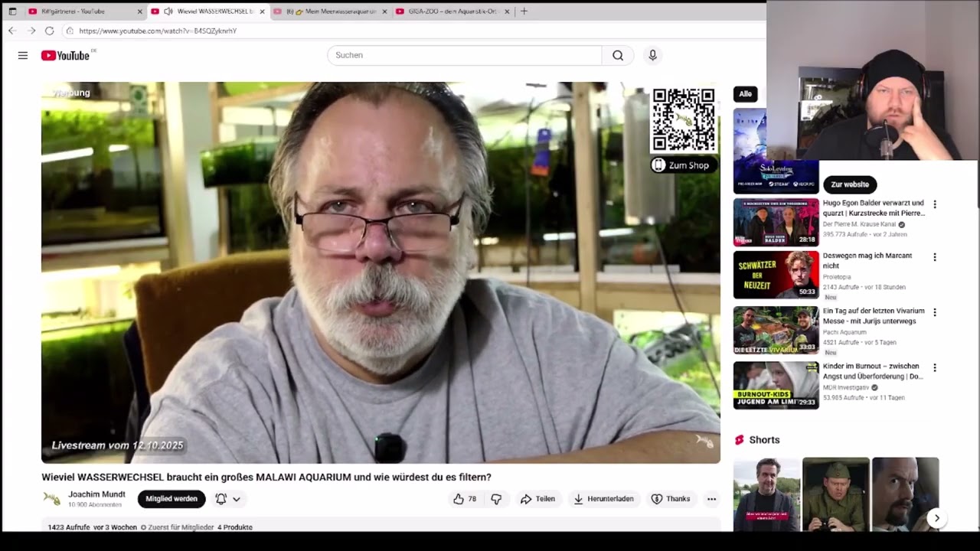Reload the page with the refresh icon

pos(50,31)
